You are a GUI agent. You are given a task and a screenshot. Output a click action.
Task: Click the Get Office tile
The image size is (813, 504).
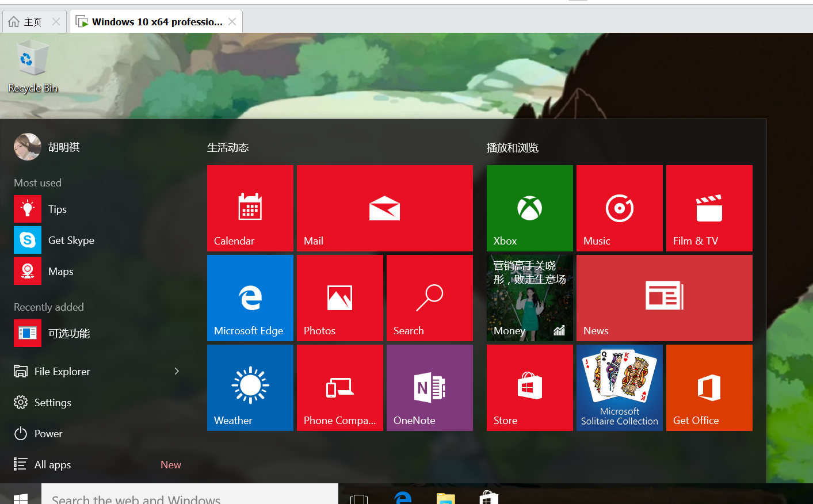709,388
